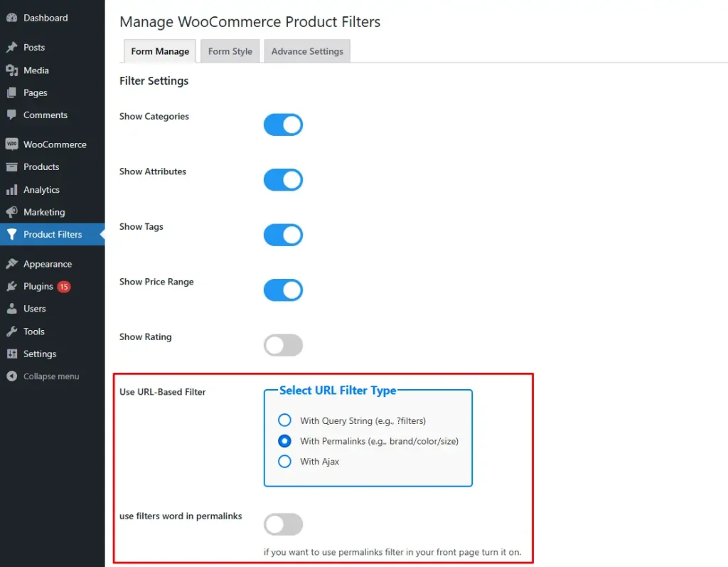Click the WooCommerce logo icon
The image size is (728, 567).
(x=11, y=144)
